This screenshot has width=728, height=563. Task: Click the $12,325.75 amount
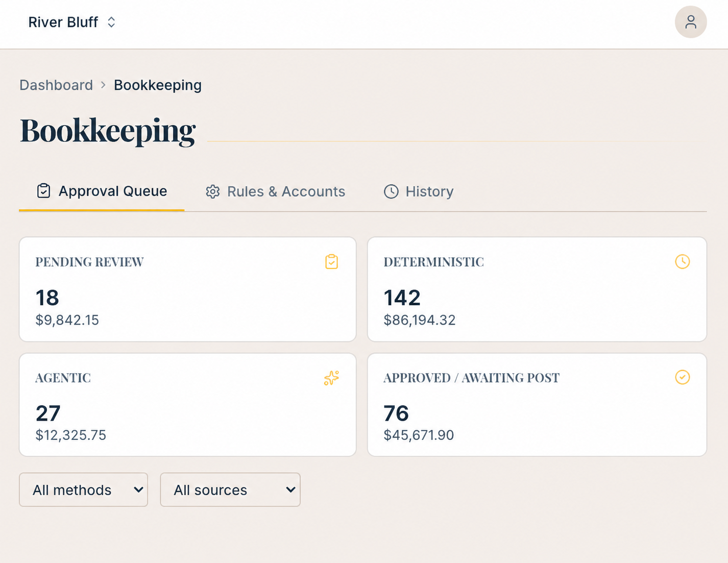[70, 435]
